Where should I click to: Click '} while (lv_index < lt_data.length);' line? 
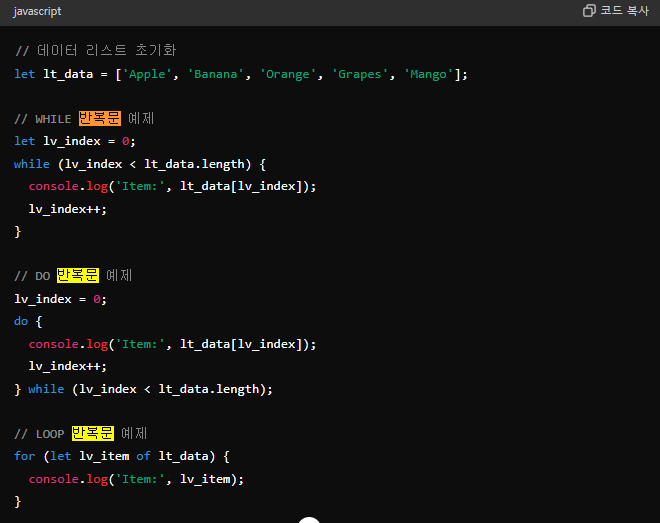144,389
